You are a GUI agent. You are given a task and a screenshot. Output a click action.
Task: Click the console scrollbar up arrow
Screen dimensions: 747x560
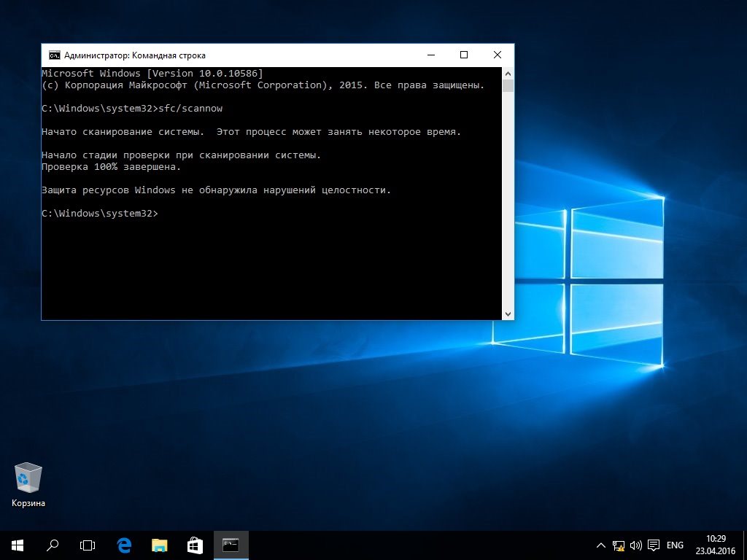pos(508,74)
